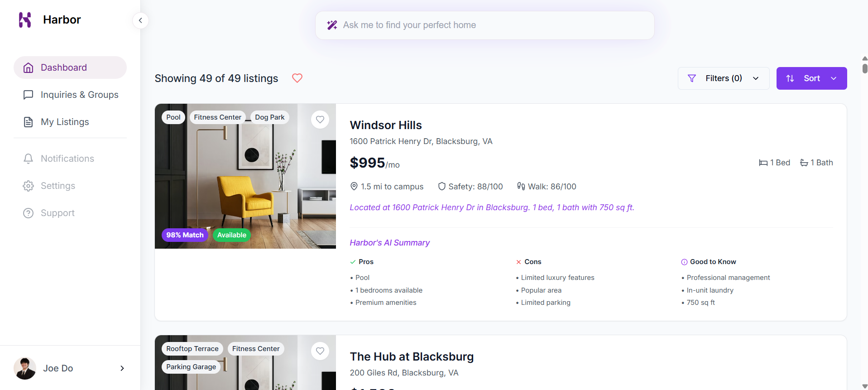Click the Notifications bell icon

[28, 159]
